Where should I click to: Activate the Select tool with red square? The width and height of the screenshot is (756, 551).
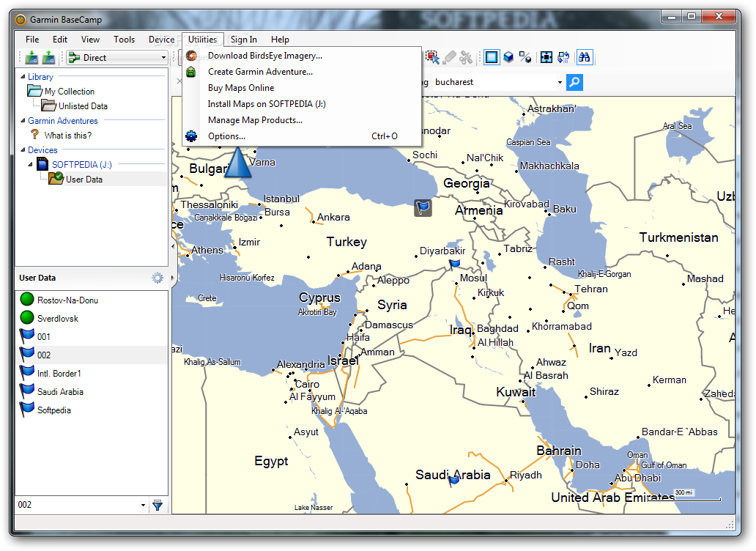(x=432, y=57)
